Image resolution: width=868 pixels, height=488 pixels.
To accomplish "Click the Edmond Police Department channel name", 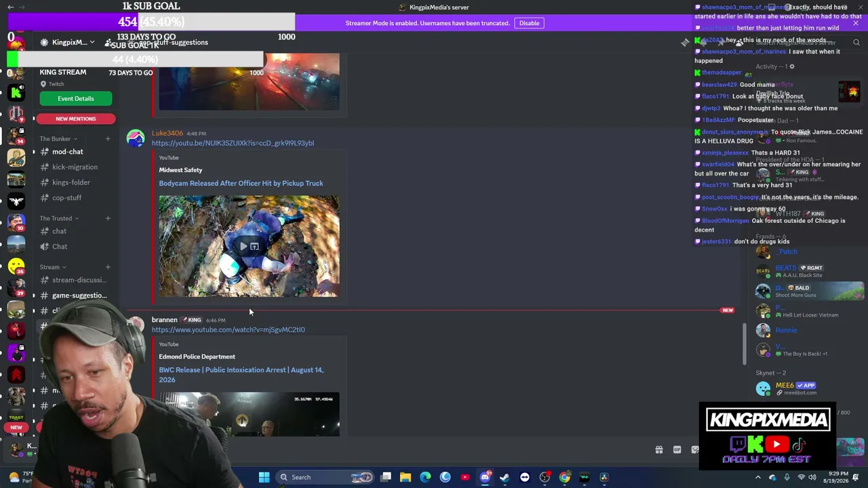I will coord(197,357).
